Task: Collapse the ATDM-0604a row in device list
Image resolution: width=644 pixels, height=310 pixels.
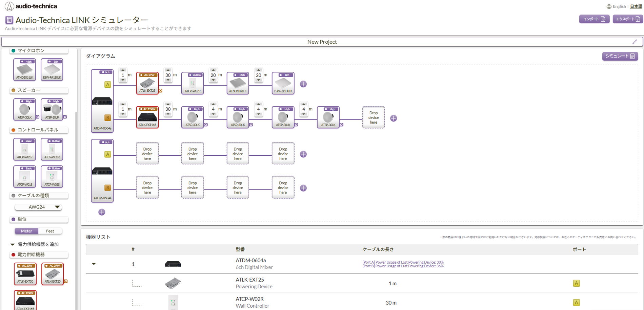Action: pyautogui.click(x=94, y=264)
